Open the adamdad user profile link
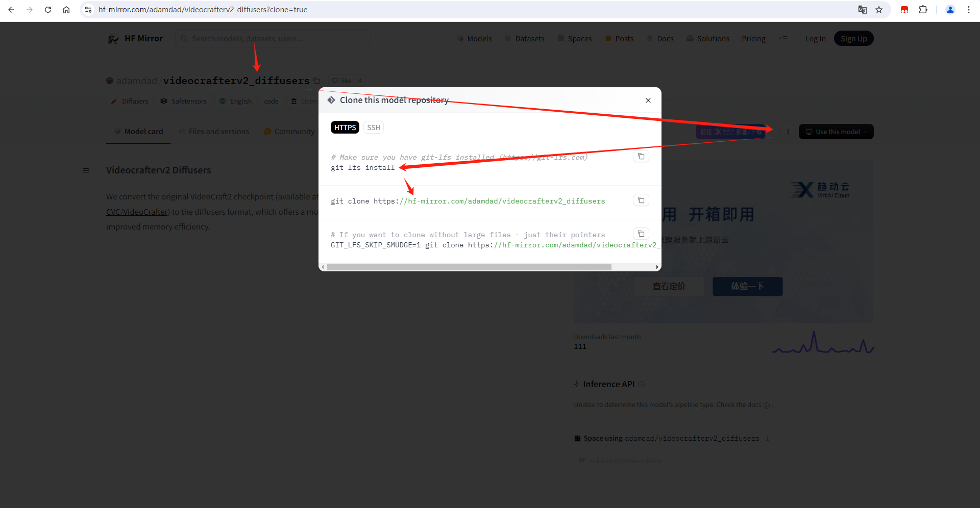 pos(136,81)
